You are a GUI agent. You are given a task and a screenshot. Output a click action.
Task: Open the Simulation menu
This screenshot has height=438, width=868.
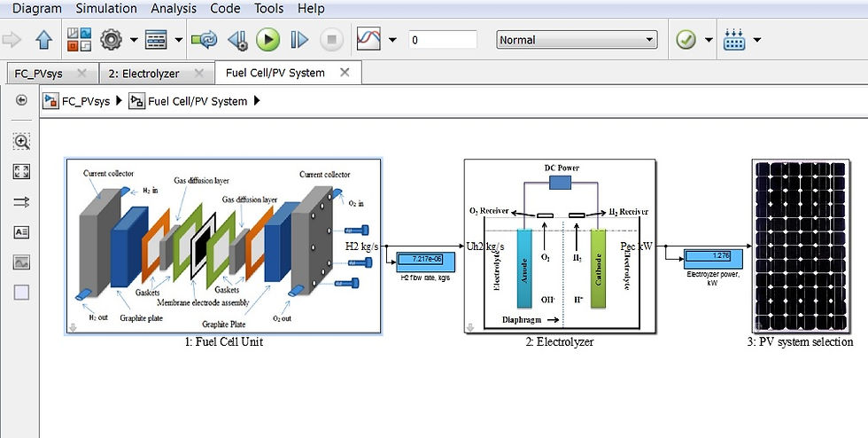click(x=106, y=8)
